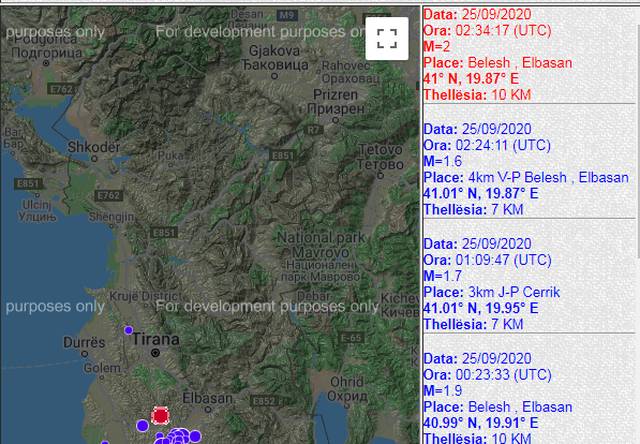
Task: Select coordinates 40.99° N, 19.91° E
Action: pos(481,422)
